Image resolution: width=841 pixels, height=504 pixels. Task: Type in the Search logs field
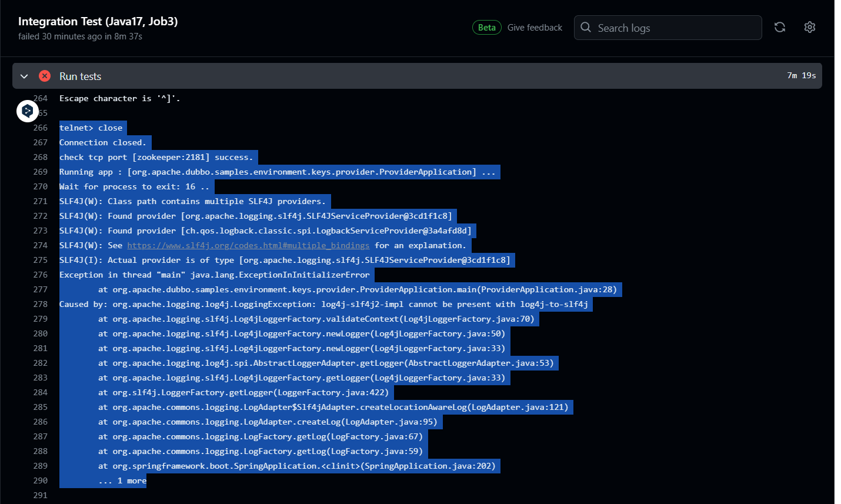pyautogui.click(x=676, y=28)
